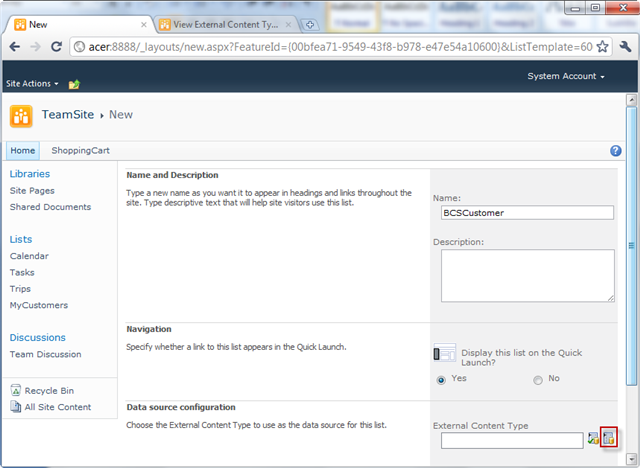This screenshot has height=468, width=640.
Task: Open Recycle Bin text link
Action: (x=49, y=391)
